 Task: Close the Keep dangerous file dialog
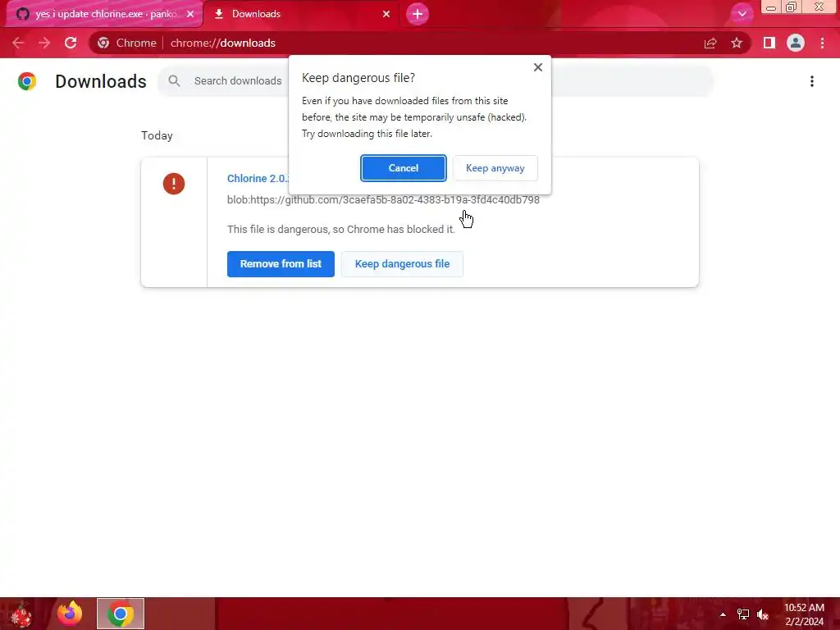pos(538,67)
